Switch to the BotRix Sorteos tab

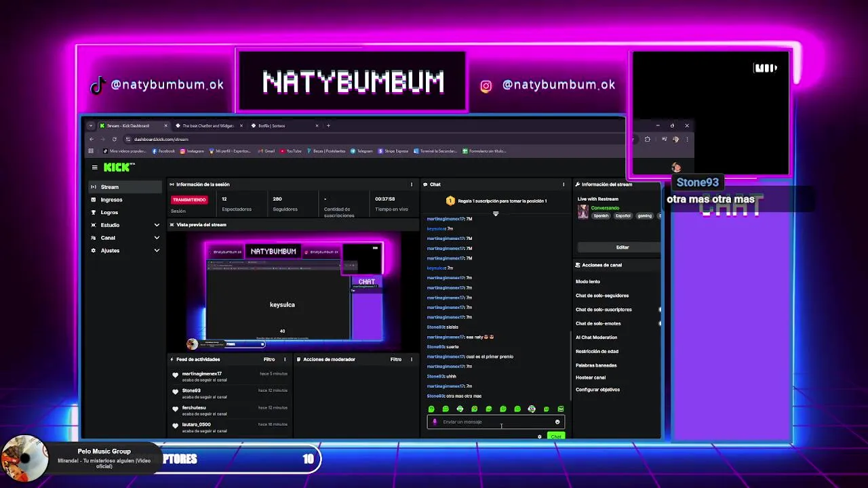(x=285, y=125)
